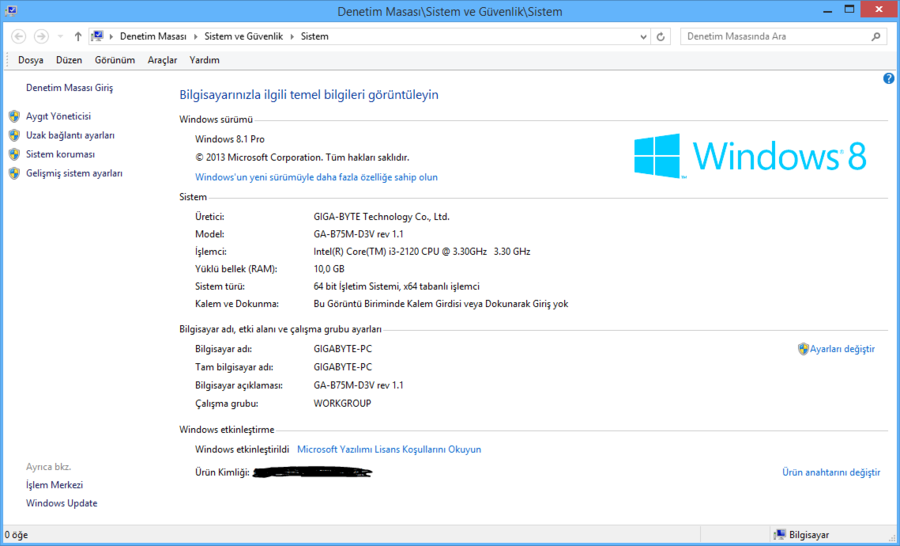Select the Model value 'GA-B75M-D3V rev 1.1'
The width and height of the screenshot is (900, 546).
click(x=358, y=234)
